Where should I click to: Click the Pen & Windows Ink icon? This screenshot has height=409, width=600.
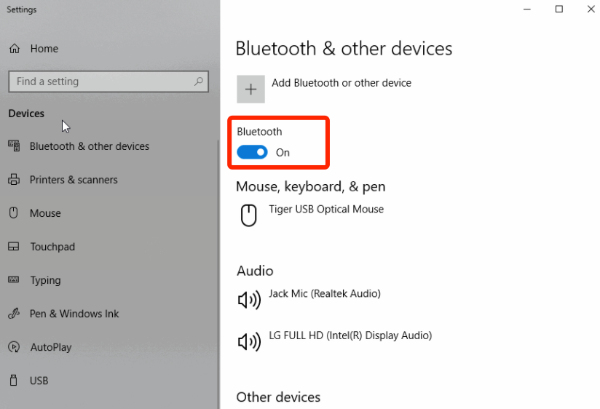coord(14,314)
